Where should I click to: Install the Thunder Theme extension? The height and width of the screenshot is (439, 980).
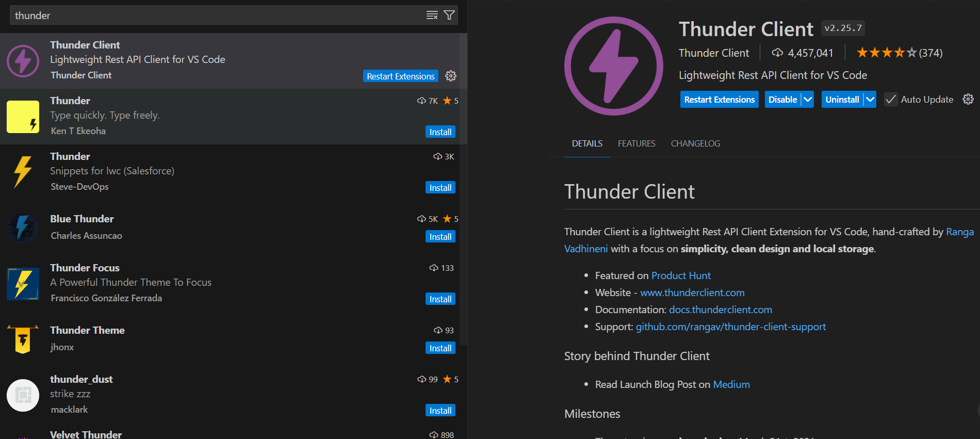(x=440, y=348)
